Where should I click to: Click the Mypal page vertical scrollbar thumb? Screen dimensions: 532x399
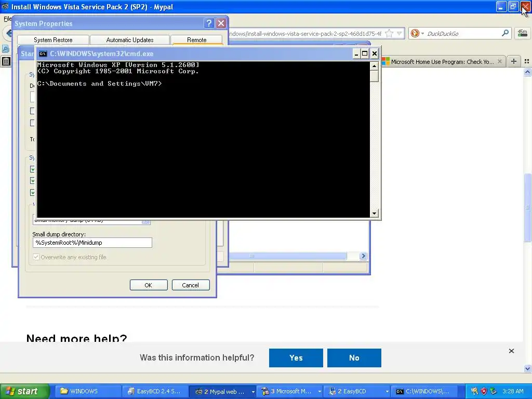point(527,207)
